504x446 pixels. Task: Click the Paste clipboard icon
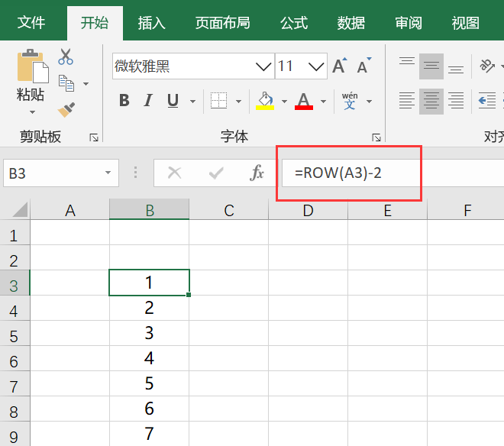(33, 66)
